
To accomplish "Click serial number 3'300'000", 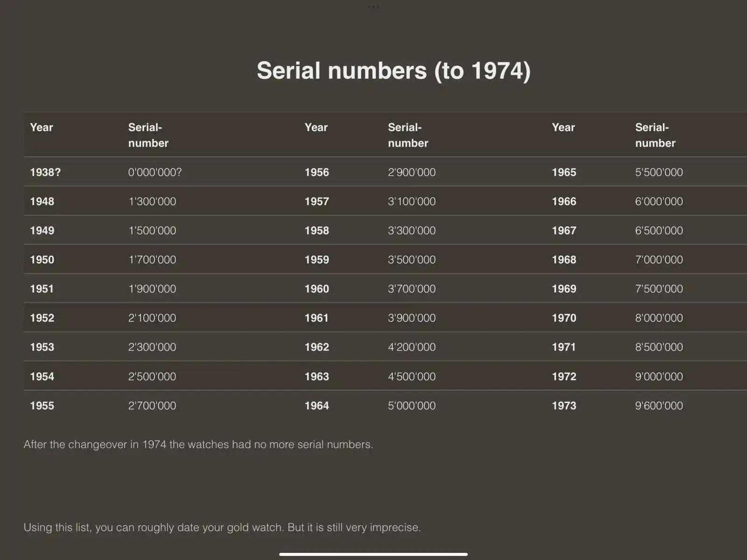I will [412, 231].
